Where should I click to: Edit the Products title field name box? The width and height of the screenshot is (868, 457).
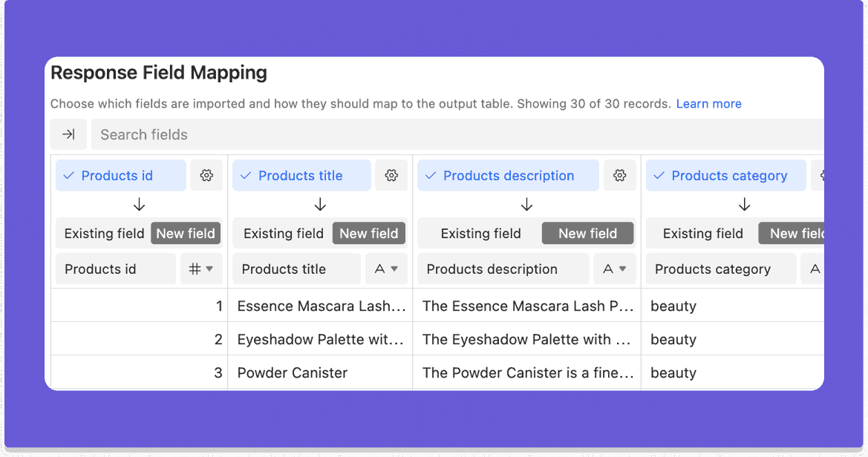296,269
